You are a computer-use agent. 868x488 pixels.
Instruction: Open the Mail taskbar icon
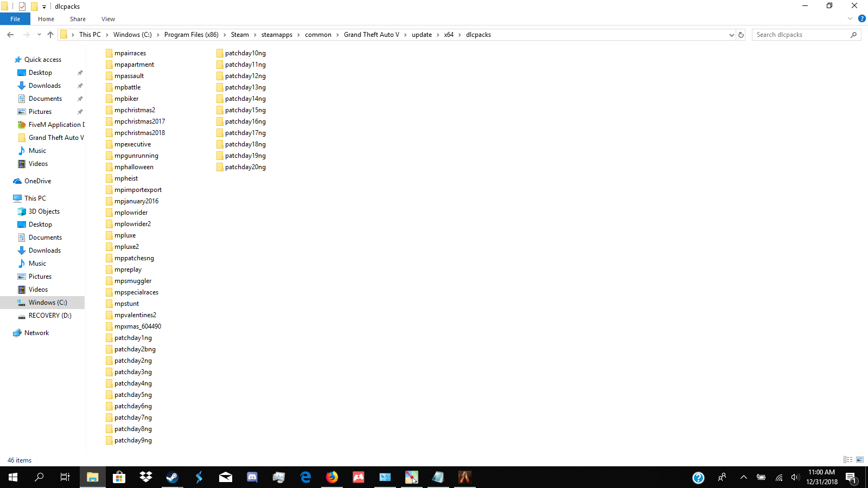click(226, 477)
